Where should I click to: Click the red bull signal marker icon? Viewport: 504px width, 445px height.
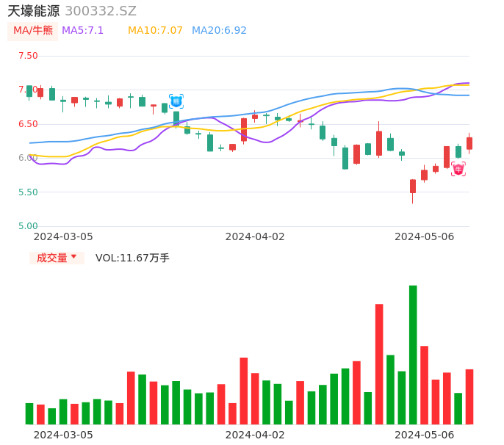[x=458, y=170]
